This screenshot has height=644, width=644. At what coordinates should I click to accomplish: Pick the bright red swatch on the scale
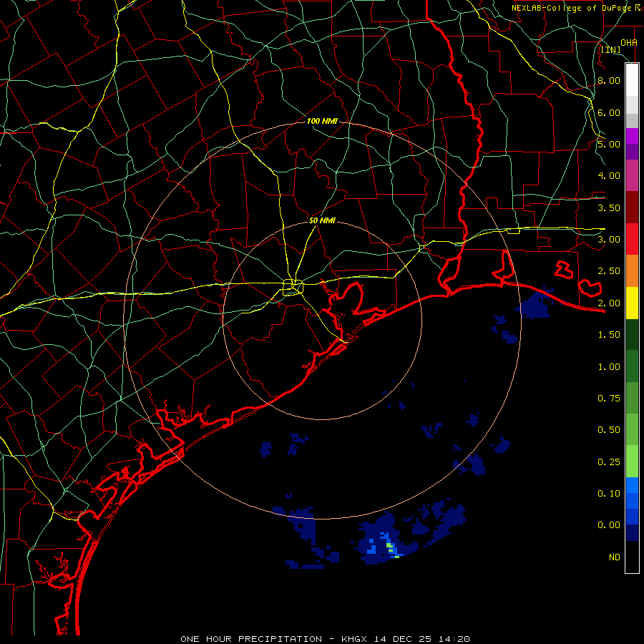pyautogui.click(x=632, y=239)
